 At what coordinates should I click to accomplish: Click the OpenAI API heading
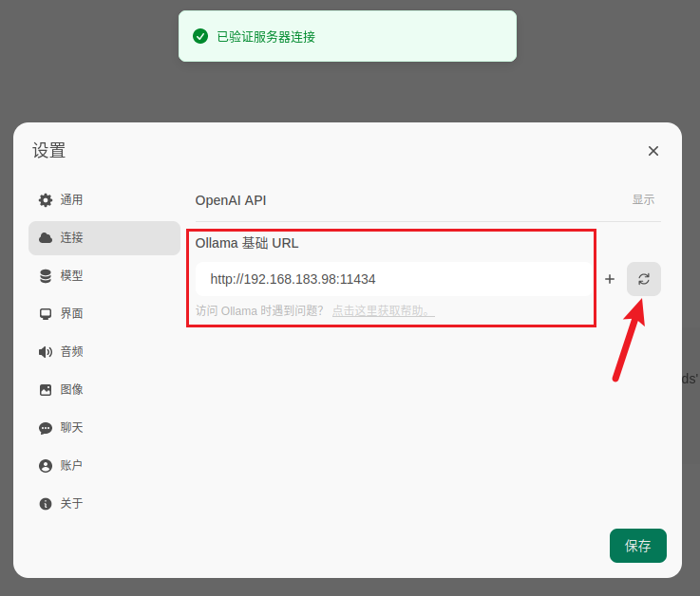(231, 200)
